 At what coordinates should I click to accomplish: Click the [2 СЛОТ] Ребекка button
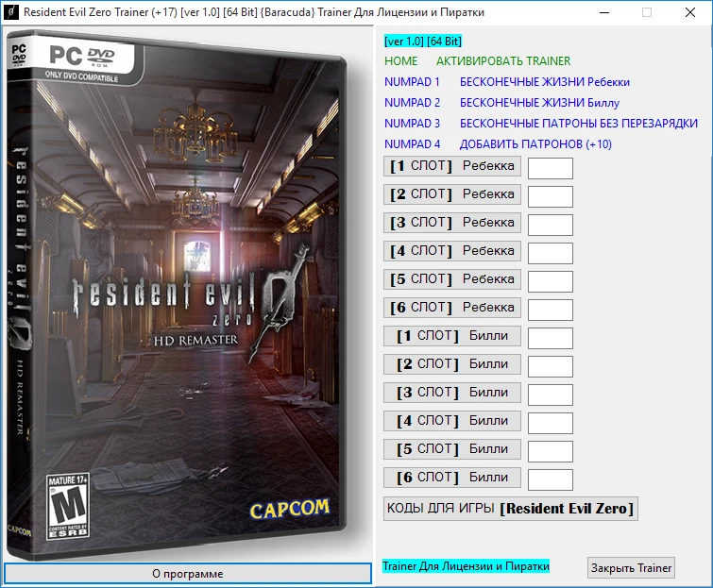(452, 194)
